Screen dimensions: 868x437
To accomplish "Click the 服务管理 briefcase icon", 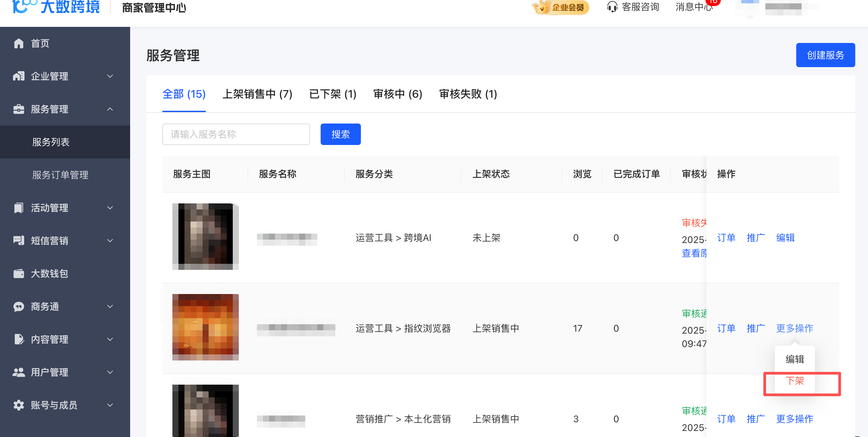I will (18, 109).
